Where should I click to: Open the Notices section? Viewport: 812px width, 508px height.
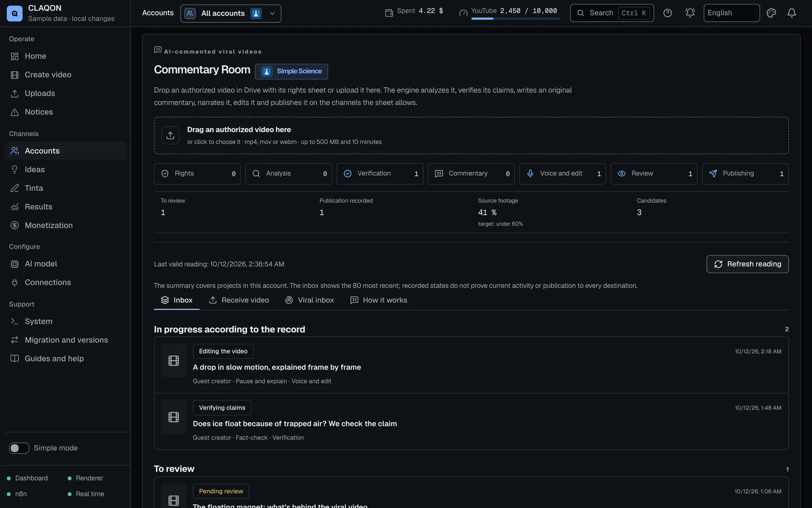[65, 112]
